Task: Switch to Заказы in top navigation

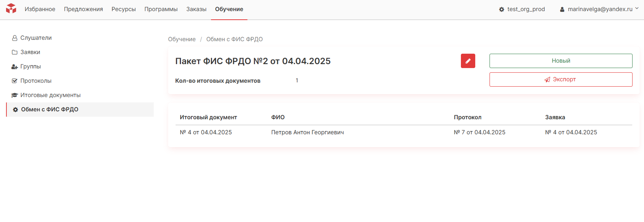Action: pos(196,9)
